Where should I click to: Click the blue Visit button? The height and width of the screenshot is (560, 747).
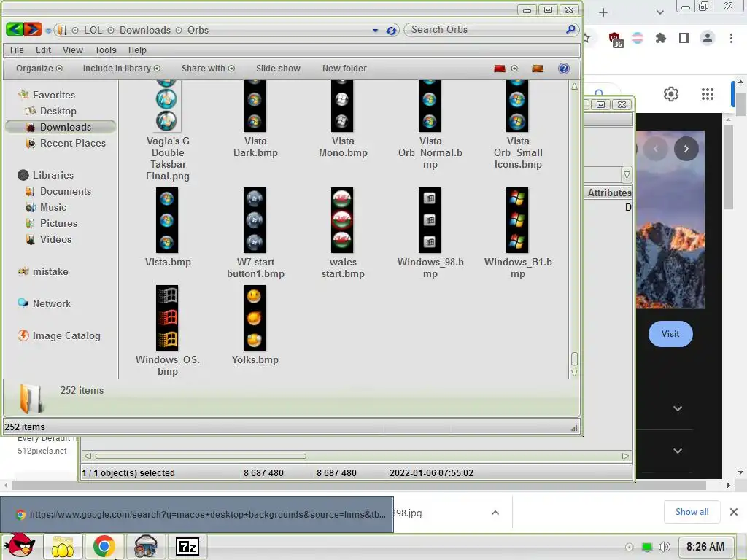point(670,334)
